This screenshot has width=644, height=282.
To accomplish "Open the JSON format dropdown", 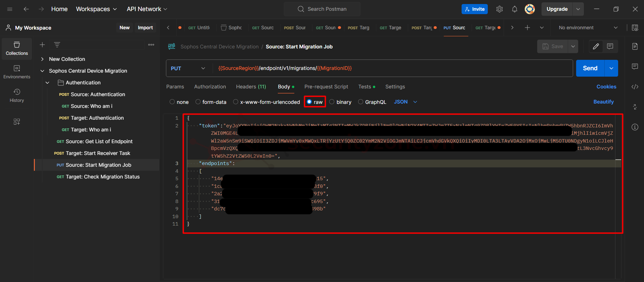I will (405, 102).
